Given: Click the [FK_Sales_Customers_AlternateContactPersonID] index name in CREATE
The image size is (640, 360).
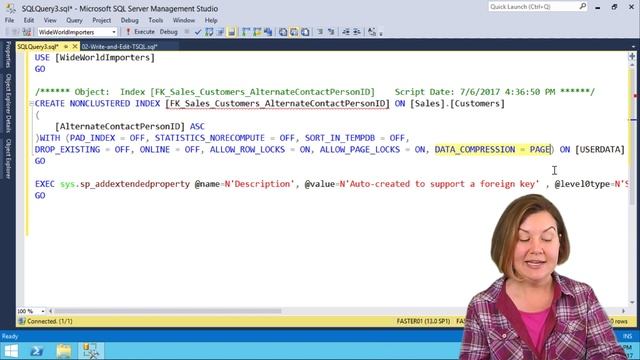Looking at the screenshot, I should coord(278,104).
